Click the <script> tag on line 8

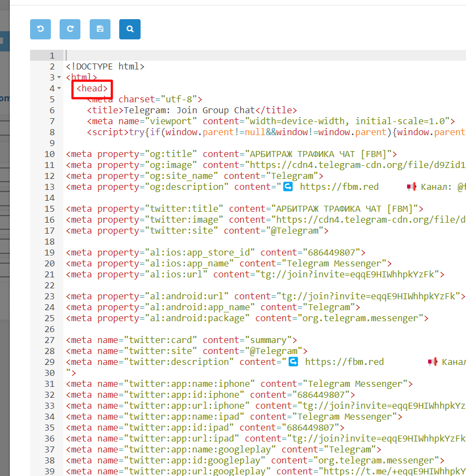click(108, 132)
